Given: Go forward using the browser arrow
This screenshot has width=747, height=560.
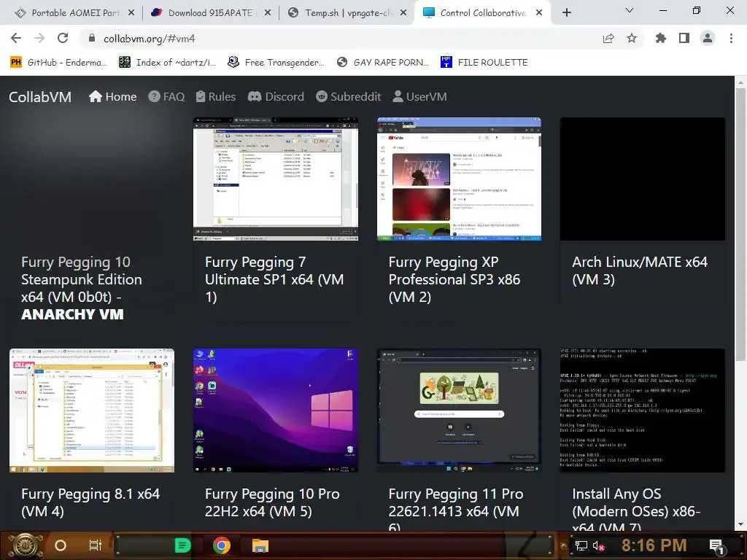Looking at the screenshot, I should coord(39,39).
